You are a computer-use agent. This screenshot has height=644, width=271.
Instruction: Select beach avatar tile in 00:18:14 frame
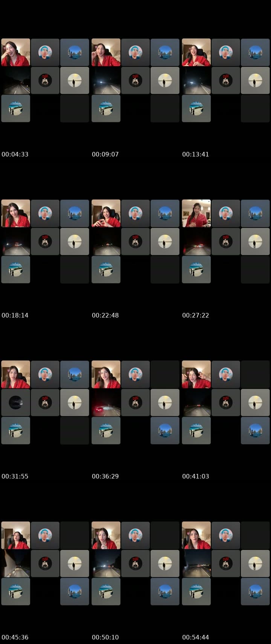click(15, 270)
